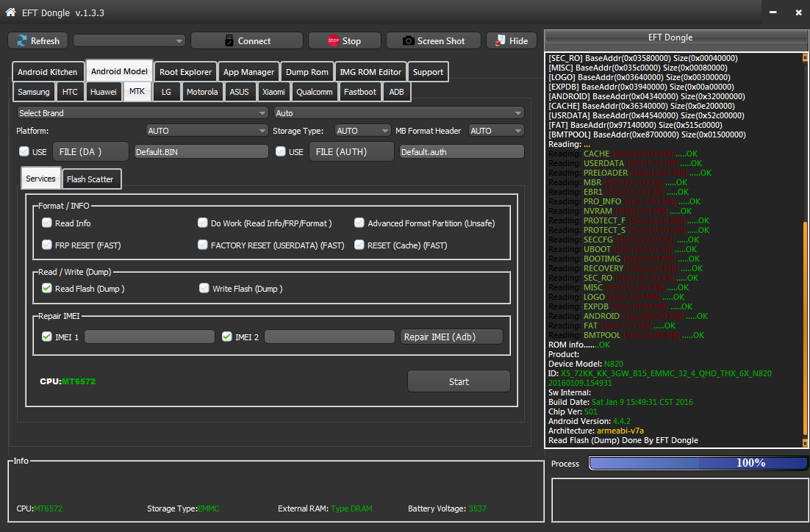
Task: Enable the Read Info checkbox
Action: tap(47, 223)
